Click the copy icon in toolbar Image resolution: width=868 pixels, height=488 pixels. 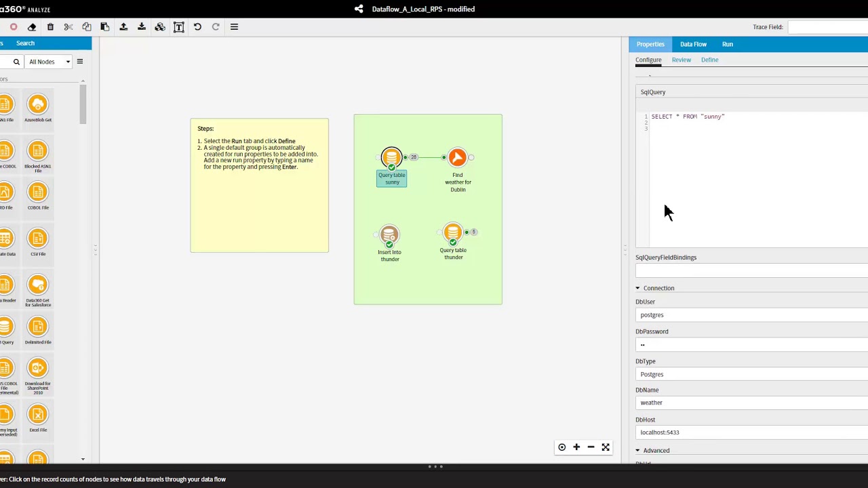(87, 27)
